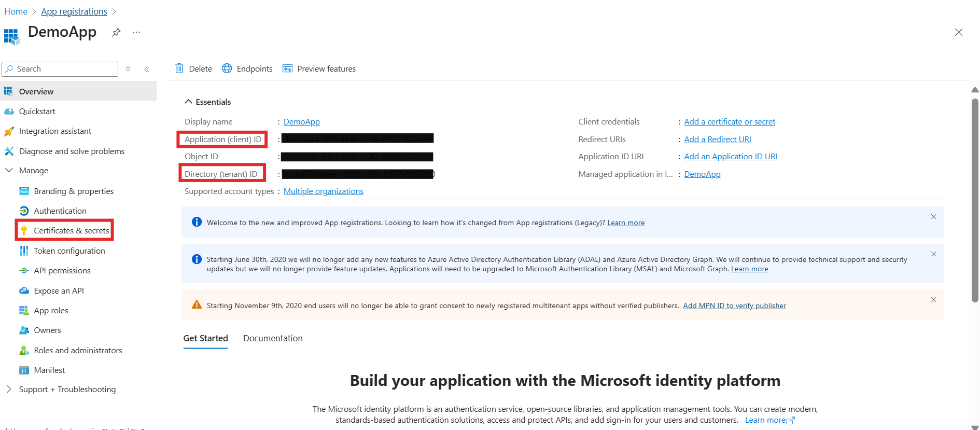Click the Quickstart cloud icon
The height and width of the screenshot is (430, 980).
pos(9,112)
